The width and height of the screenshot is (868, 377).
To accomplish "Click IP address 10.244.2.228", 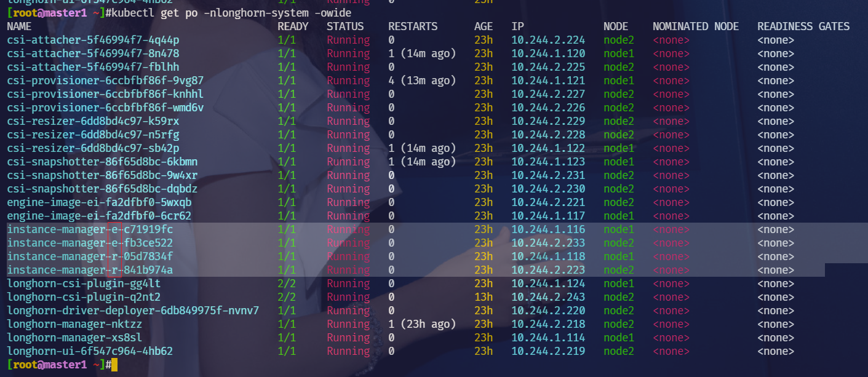I will coord(548,135).
